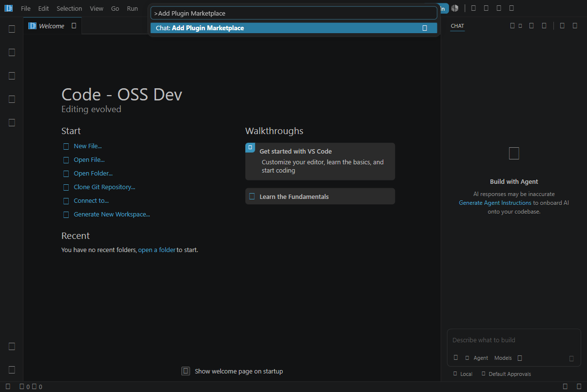Open the Agent mode picker in chat

click(477, 358)
